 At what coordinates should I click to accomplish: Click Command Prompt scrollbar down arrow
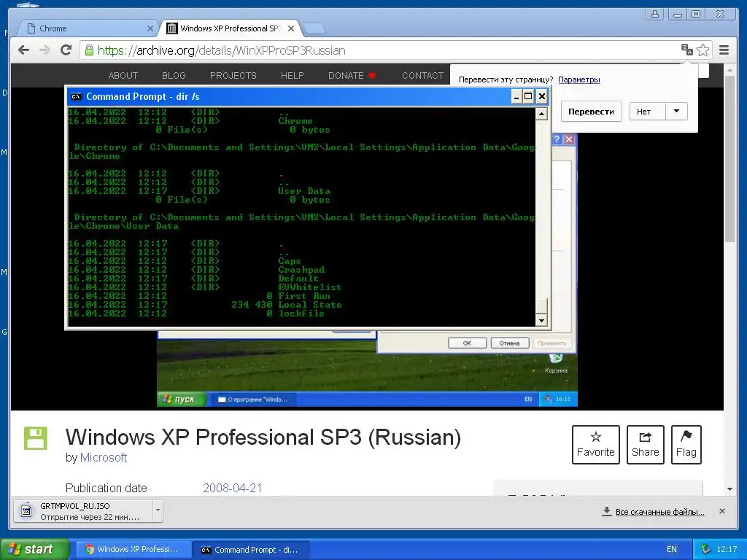coord(541,321)
